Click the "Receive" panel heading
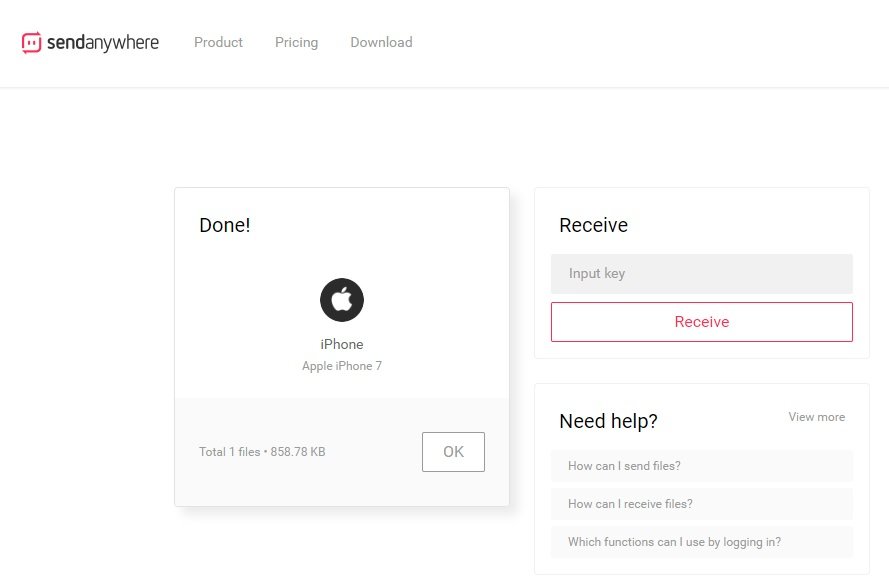 click(594, 225)
